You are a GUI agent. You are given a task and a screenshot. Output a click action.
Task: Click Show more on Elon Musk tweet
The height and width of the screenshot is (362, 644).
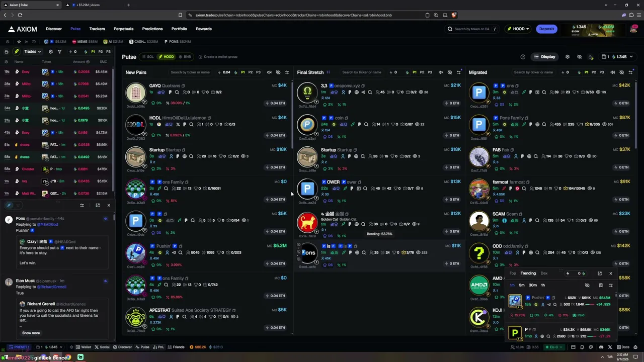31,333
